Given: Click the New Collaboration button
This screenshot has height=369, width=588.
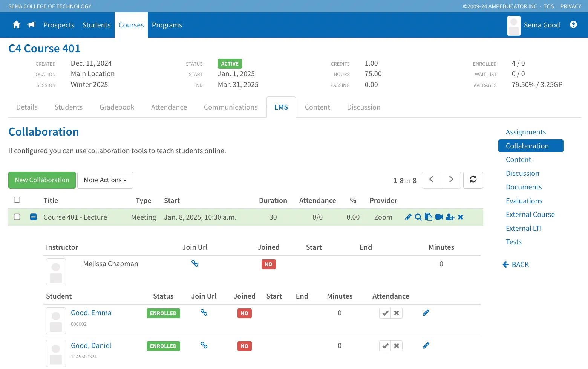Looking at the screenshot, I should (42, 180).
